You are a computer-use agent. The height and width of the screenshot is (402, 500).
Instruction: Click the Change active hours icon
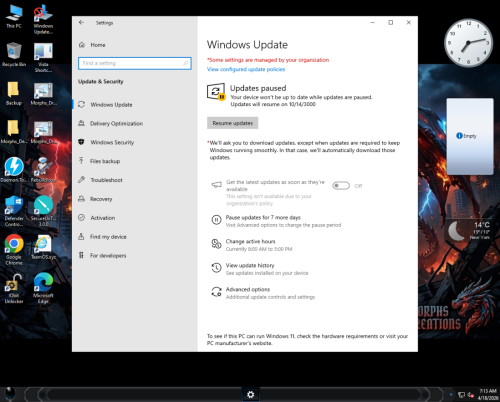click(x=216, y=244)
